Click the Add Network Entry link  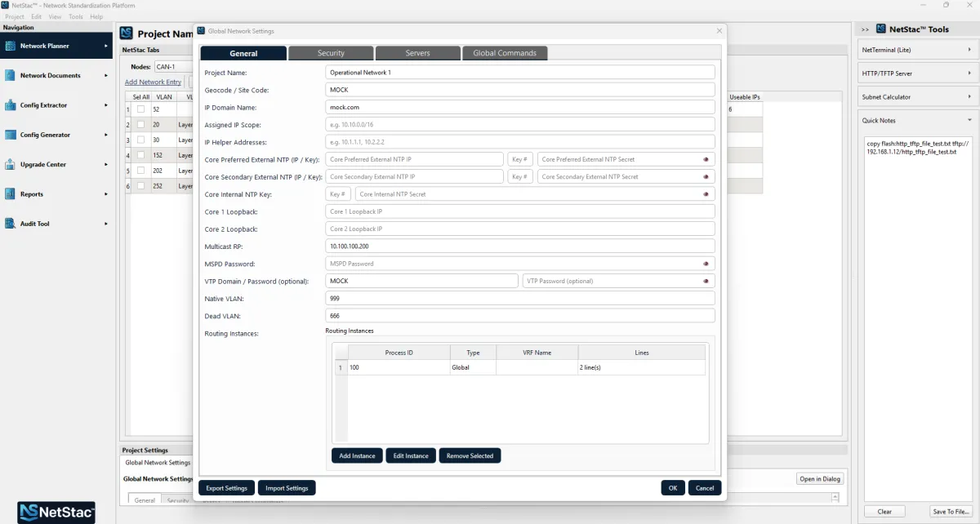click(x=153, y=82)
